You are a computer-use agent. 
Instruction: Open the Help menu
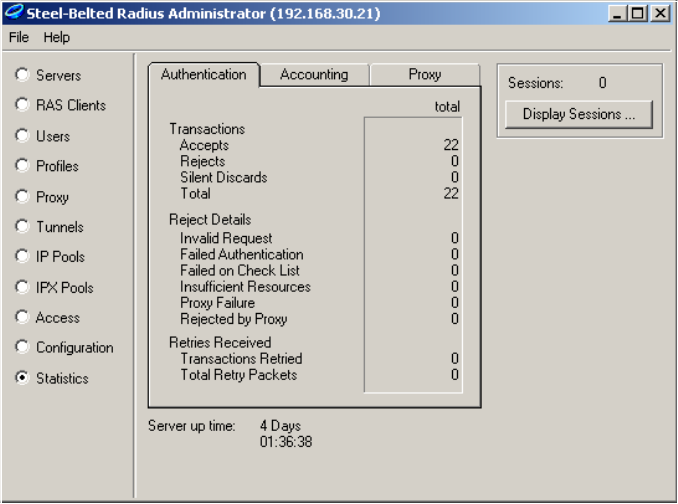point(56,37)
